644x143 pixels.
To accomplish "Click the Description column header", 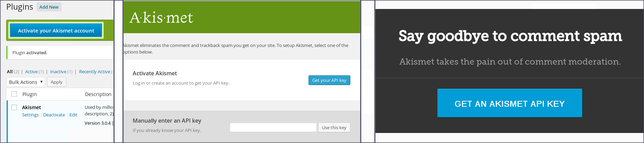I will point(98,94).
